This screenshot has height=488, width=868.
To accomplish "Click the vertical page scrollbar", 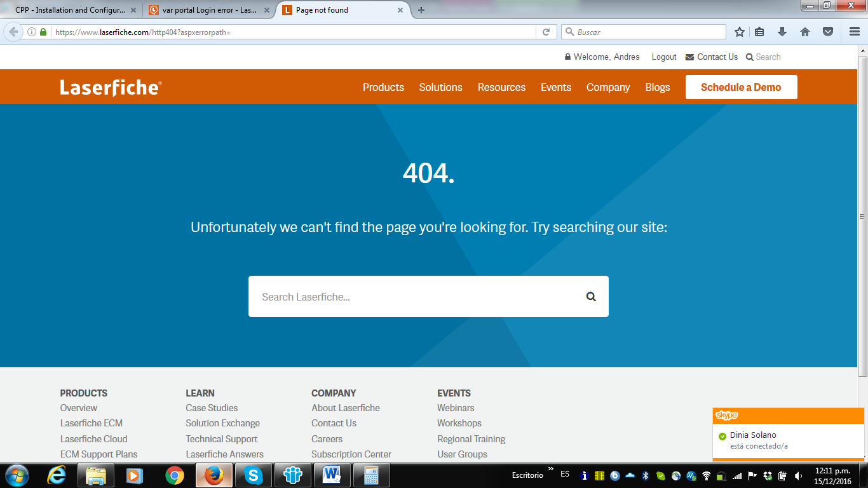I will click(862, 216).
